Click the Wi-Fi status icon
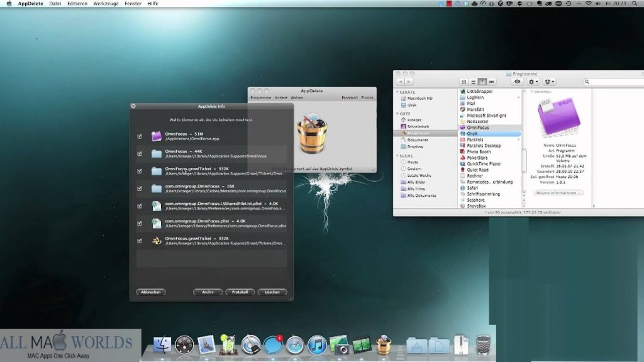The width and height of the screenshot is (644, 362). pyautogui.click(x=588, y=3)
